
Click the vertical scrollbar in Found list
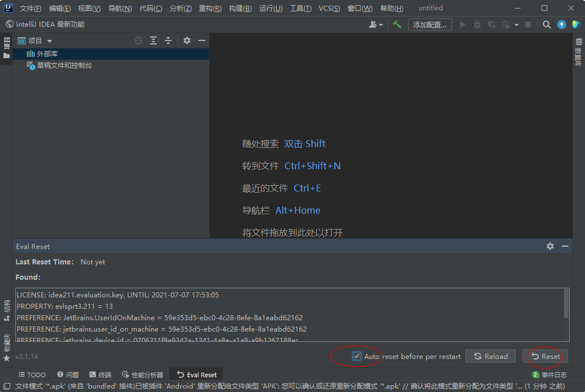tap(566, 304)
